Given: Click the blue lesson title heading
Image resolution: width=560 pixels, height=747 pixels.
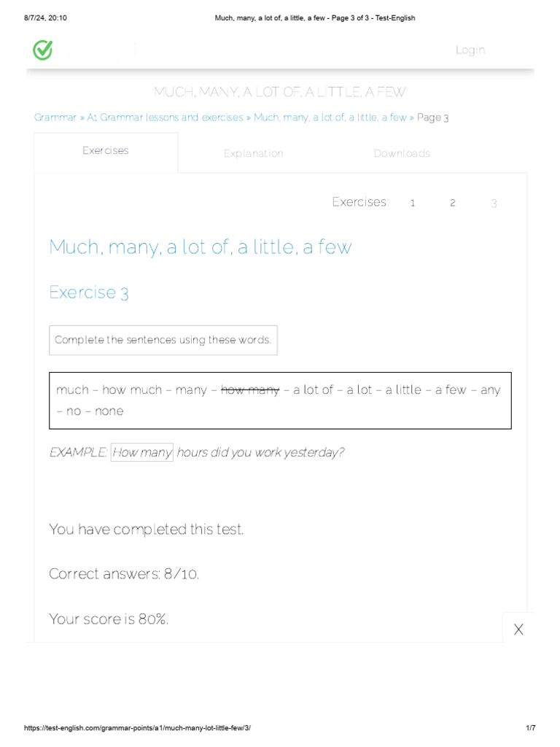Looking at the screenshot, I should [201, 247].
